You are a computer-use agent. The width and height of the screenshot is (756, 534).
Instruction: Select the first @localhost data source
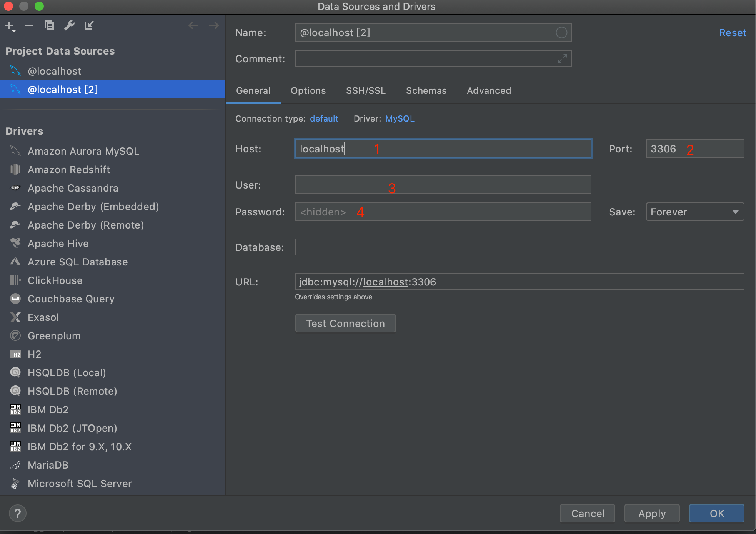(54, 71)
